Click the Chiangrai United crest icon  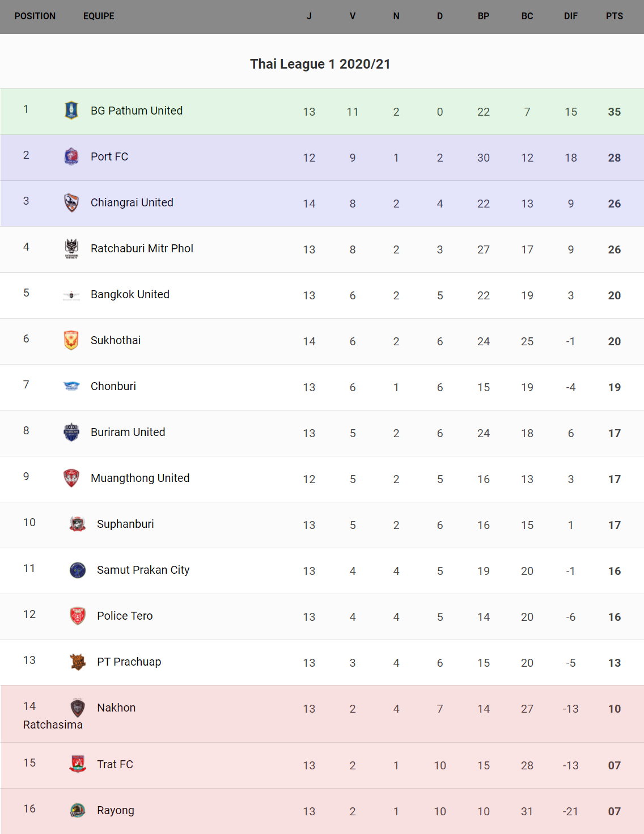(71, 202)
